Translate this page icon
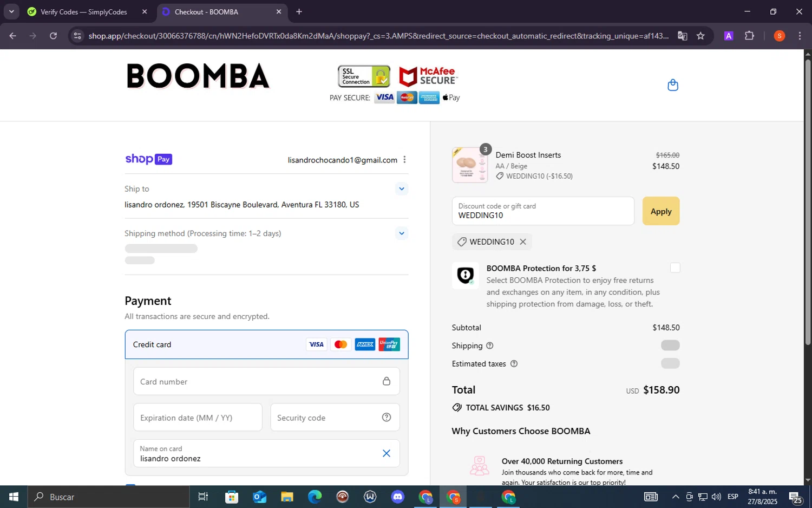The image size is (812, 508). pyautogui.click(x=682, y=36)
